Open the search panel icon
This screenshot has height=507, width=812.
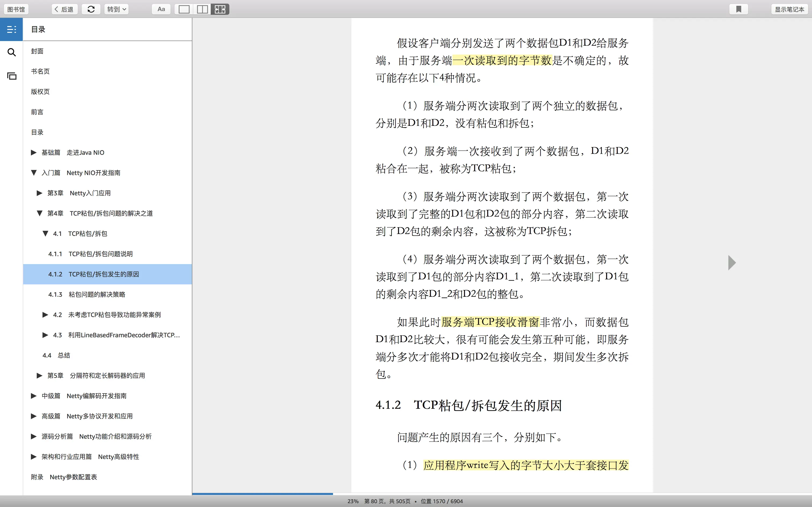(11, 52)
